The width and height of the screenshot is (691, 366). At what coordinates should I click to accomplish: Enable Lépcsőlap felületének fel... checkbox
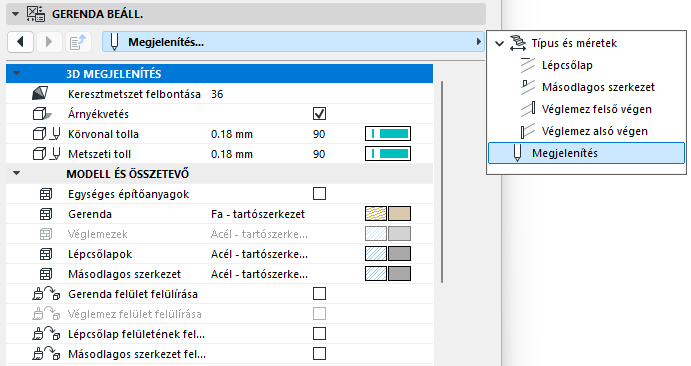tap(319, 334)
